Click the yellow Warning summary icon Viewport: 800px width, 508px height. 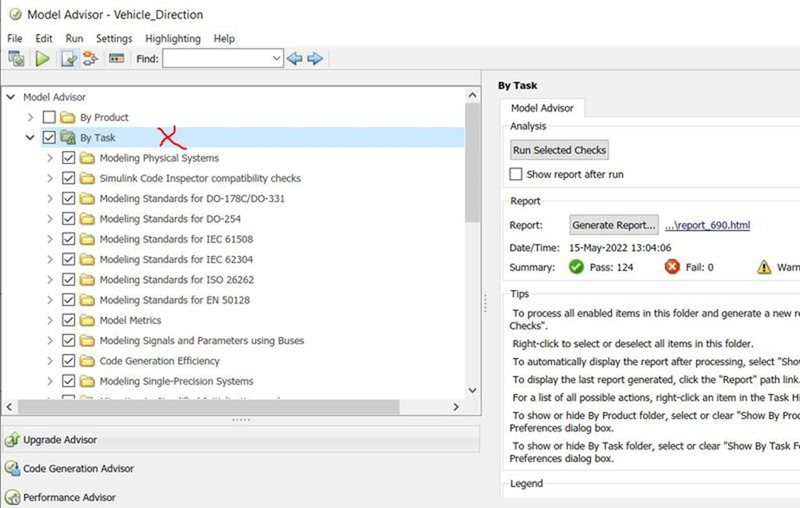tap(764, 267)
